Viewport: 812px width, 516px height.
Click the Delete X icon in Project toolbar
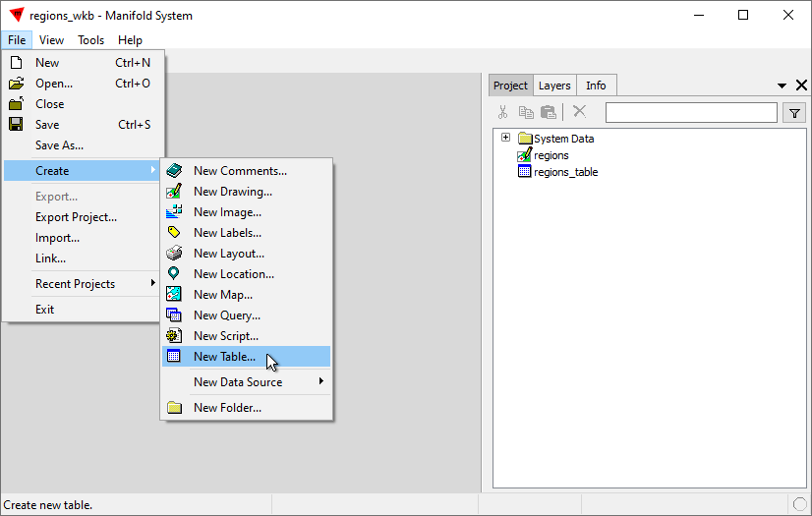click(x=579, y=111)
